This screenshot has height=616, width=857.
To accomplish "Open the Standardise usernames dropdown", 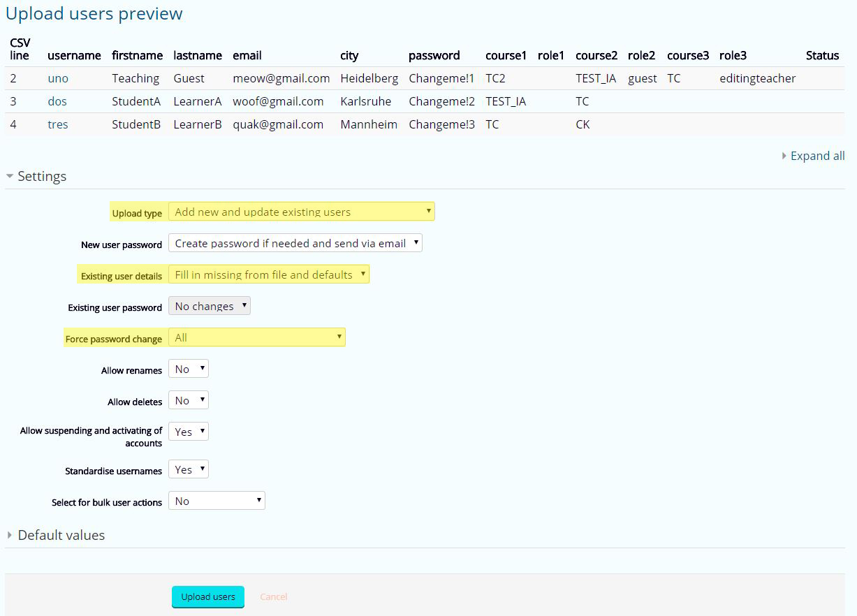I will coord(189,469).
